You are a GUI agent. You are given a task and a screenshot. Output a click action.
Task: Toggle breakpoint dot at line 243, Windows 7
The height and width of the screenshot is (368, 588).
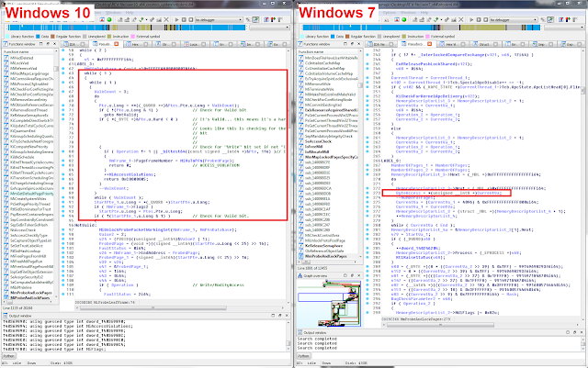click(x=367, y=55)
